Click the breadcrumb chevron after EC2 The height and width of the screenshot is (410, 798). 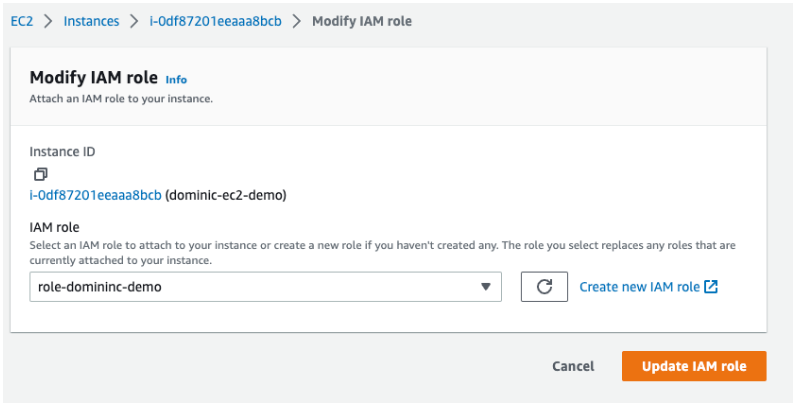(x=49, y=21)
